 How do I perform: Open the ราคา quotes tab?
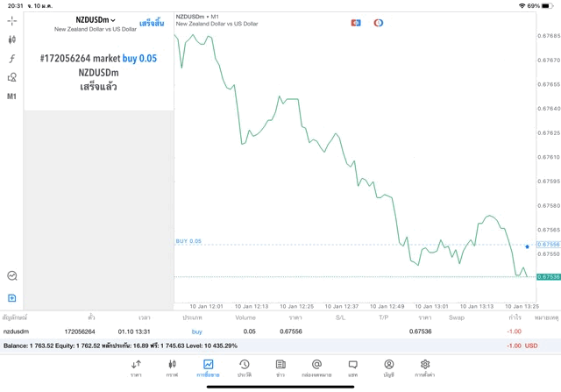point(136,368)
